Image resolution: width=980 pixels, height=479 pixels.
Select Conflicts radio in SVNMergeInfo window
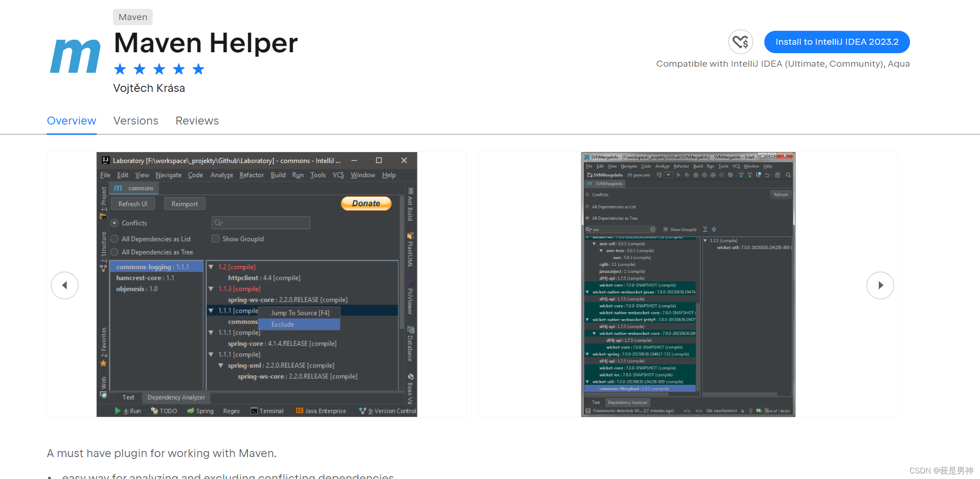pyautogui.click(x=587, y=194)
